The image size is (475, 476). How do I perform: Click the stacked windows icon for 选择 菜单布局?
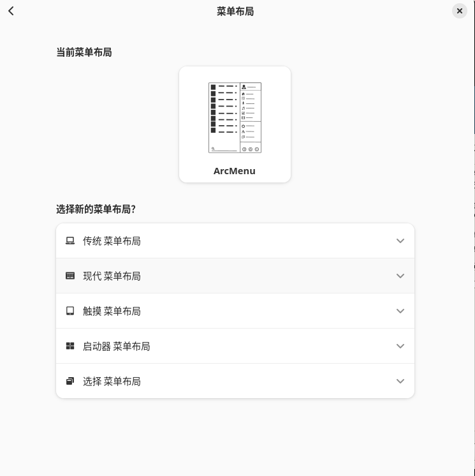point(70,381)
